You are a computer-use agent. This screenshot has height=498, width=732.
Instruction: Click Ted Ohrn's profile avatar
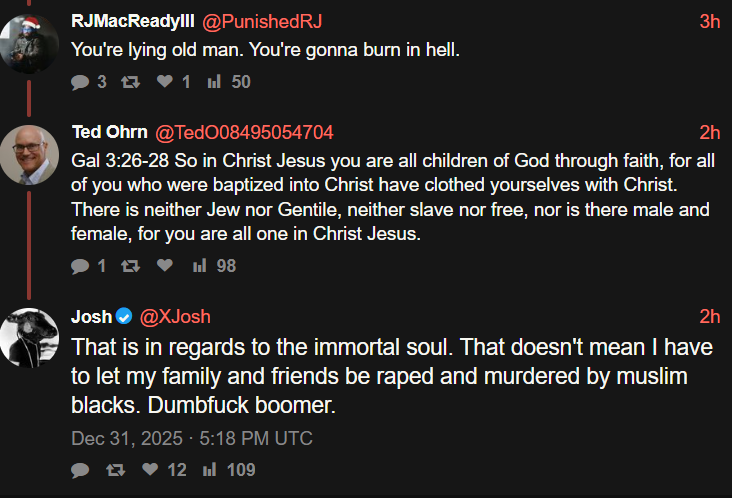[29, 155]
